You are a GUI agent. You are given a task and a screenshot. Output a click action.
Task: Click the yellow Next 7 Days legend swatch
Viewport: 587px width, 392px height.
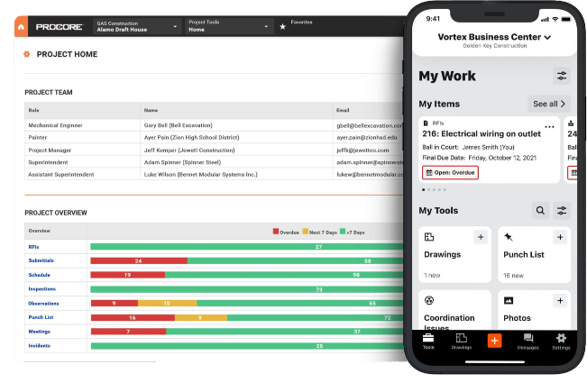tap(305, 232)
